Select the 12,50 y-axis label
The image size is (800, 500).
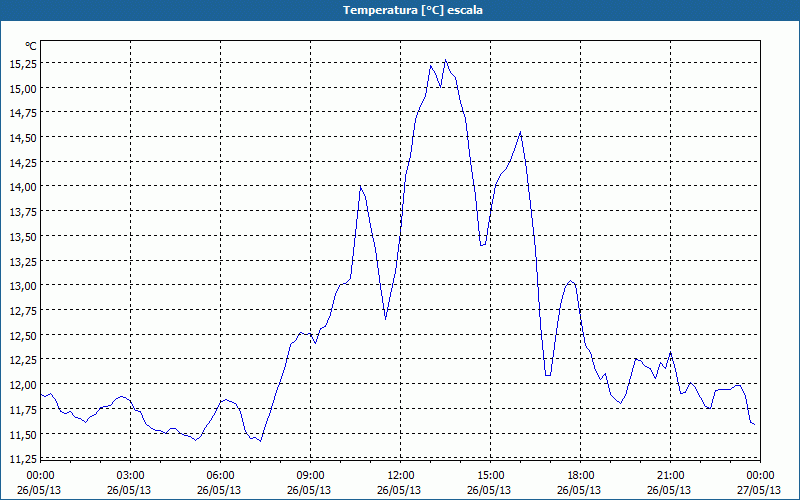point(23,335)
